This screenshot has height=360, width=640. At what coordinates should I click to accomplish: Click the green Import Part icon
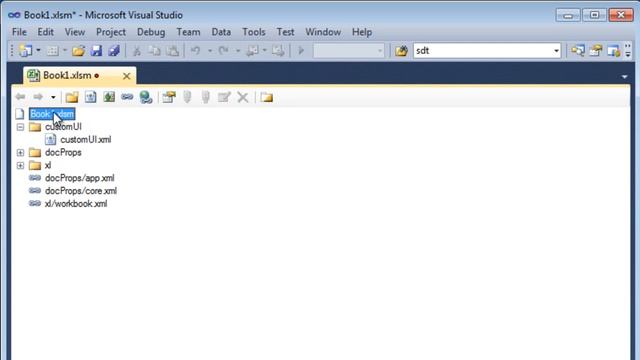109,97
